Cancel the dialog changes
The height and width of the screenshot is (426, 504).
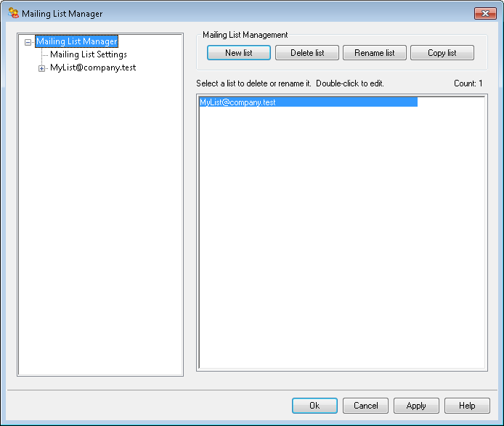(365, 406)
